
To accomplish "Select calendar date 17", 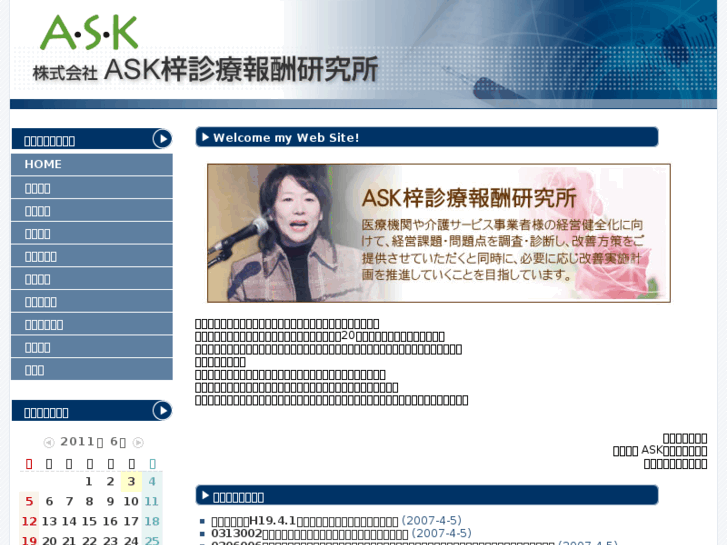I will (131, 521).
